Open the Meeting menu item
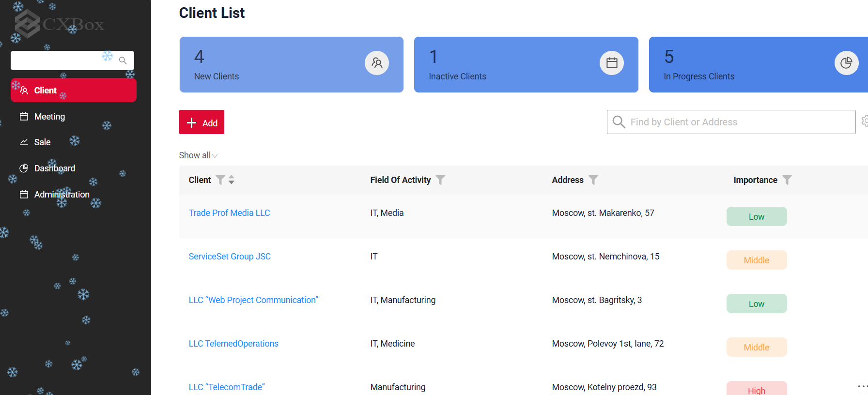The image size is (868, 395). tap(49, 117)
